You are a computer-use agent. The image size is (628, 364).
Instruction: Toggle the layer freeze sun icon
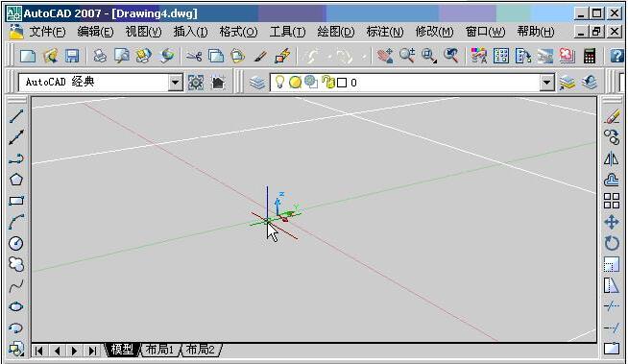(295, 82)
